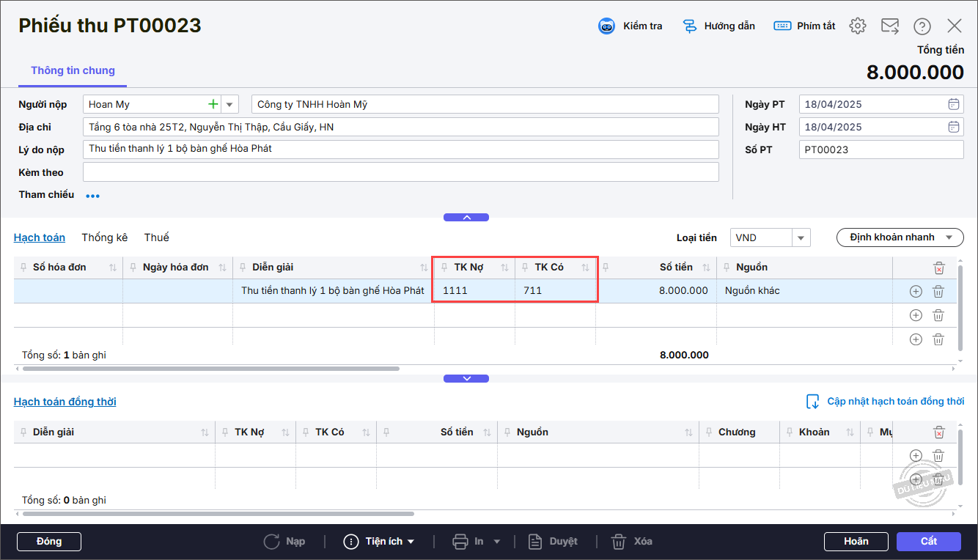Click the Kiểm tra robot icon
Image resolution: width=978 pixels, height=560 pixels.
tap(606, 26)
